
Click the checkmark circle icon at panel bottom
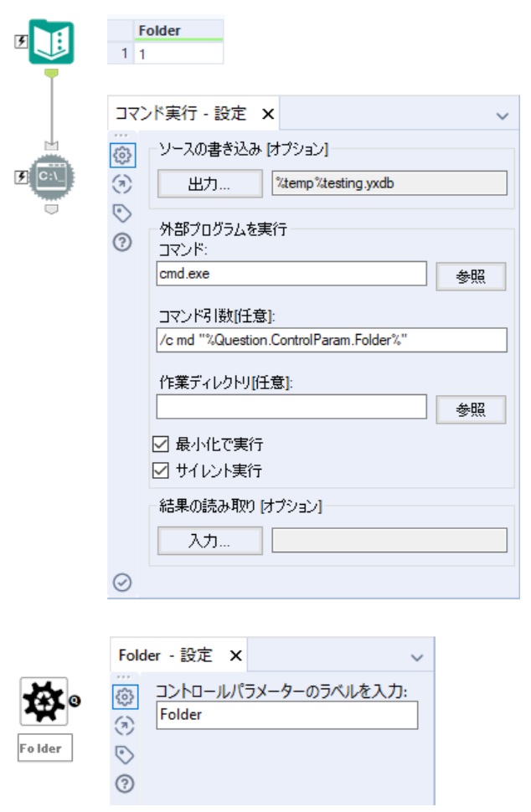click(x=121, y=583)
